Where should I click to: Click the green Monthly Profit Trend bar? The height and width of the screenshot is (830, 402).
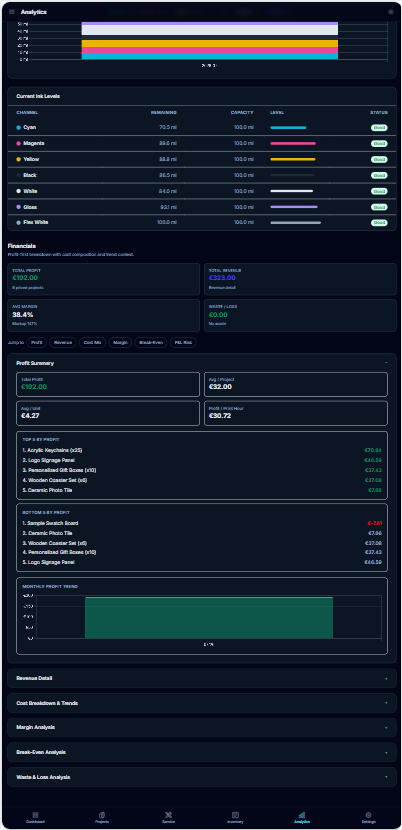(209, 618)
